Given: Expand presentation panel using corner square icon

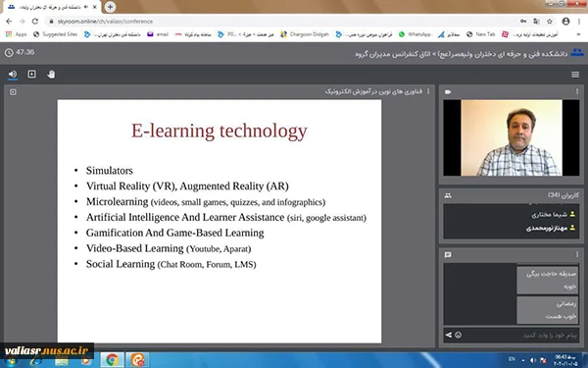Looking at the screenshot, I should 13,92.
